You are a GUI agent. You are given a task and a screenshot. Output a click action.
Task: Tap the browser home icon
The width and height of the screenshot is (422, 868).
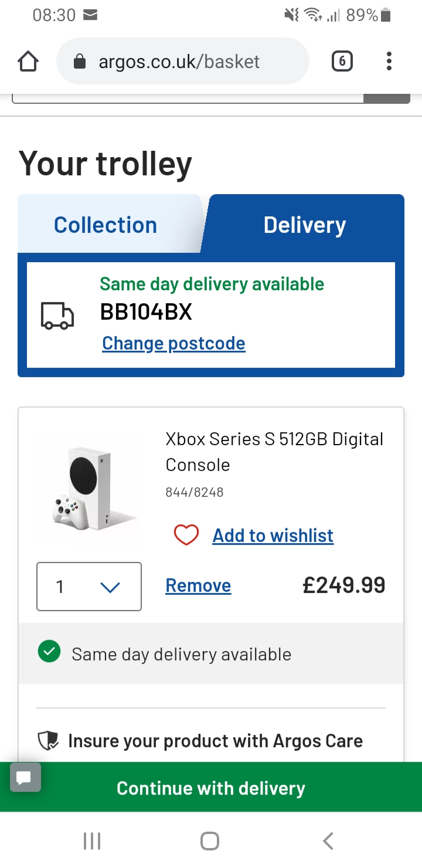[28, 62]
